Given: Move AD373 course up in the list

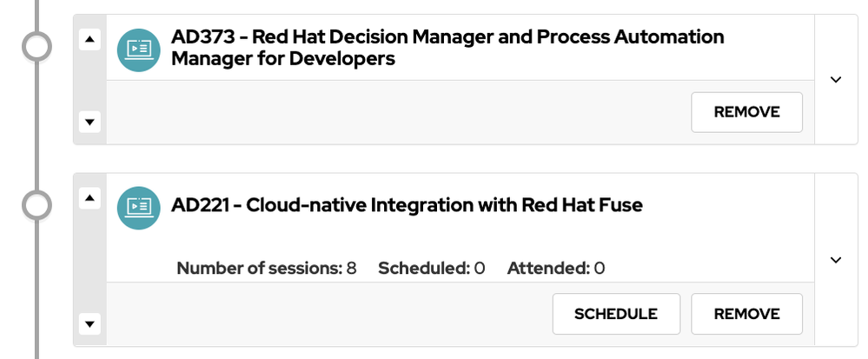Looking at the screenshot, I should (89, 38).
